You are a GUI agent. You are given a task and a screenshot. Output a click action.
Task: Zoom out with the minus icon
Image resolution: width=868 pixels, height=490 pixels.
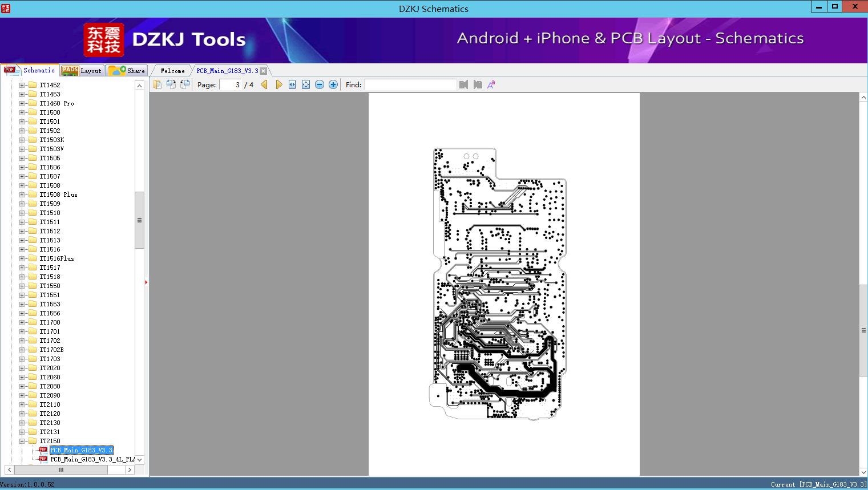[x=320, y=84]
